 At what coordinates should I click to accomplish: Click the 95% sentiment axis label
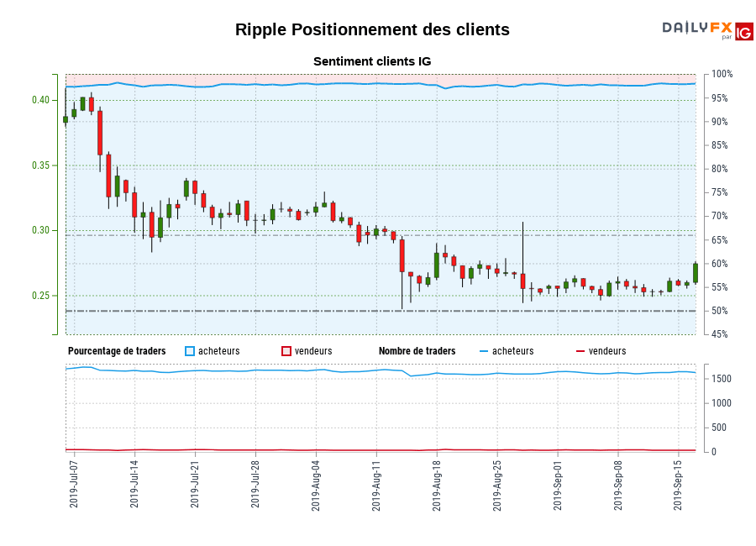point(720,98)
